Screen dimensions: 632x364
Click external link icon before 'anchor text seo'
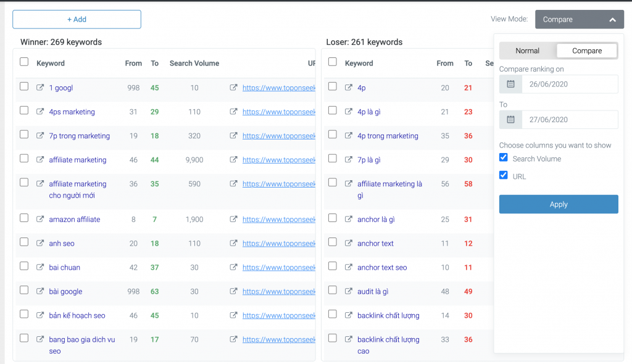tap(349, 267)
